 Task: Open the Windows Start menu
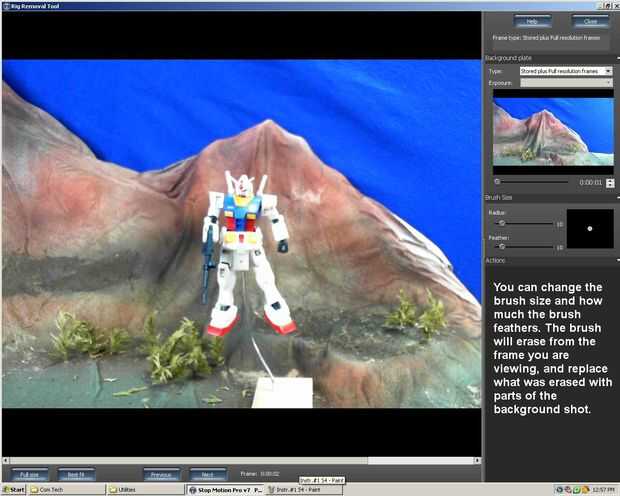[14, 490]
